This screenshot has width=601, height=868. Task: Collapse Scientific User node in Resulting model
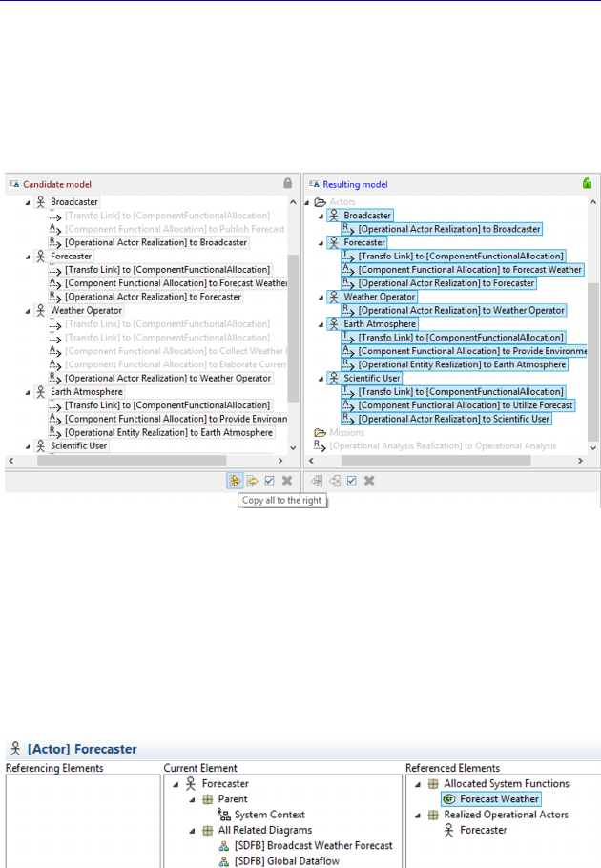(x=321, y=380)
